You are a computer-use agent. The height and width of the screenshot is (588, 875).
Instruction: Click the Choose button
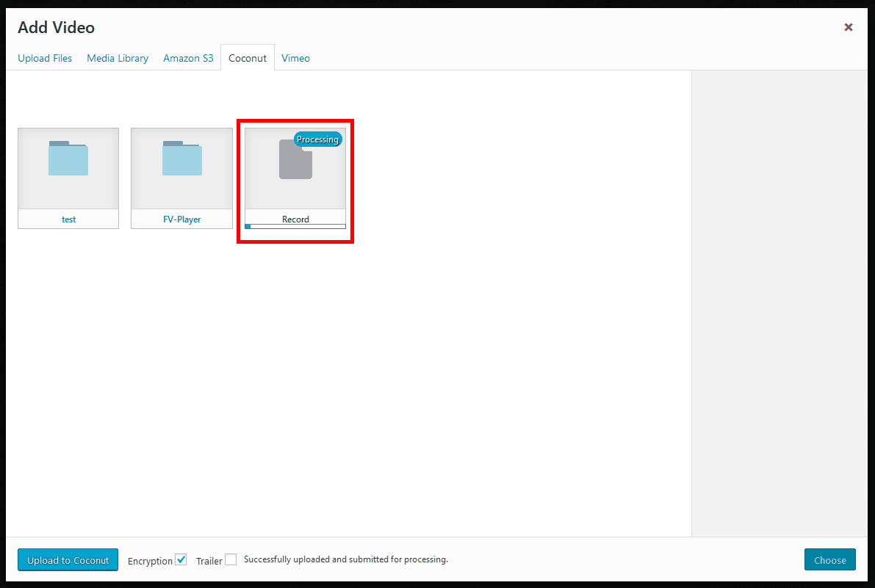(829, 560)
